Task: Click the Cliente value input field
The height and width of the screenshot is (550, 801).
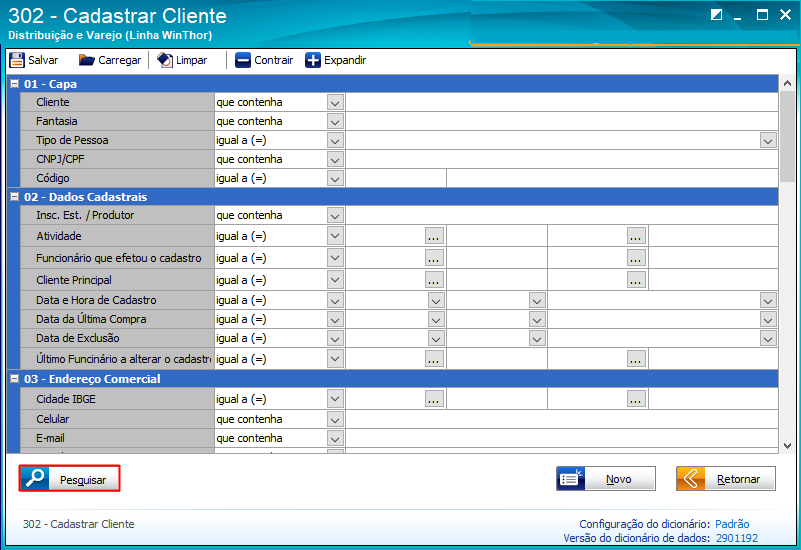Action: pyautogui.click(x=561, y=102)
